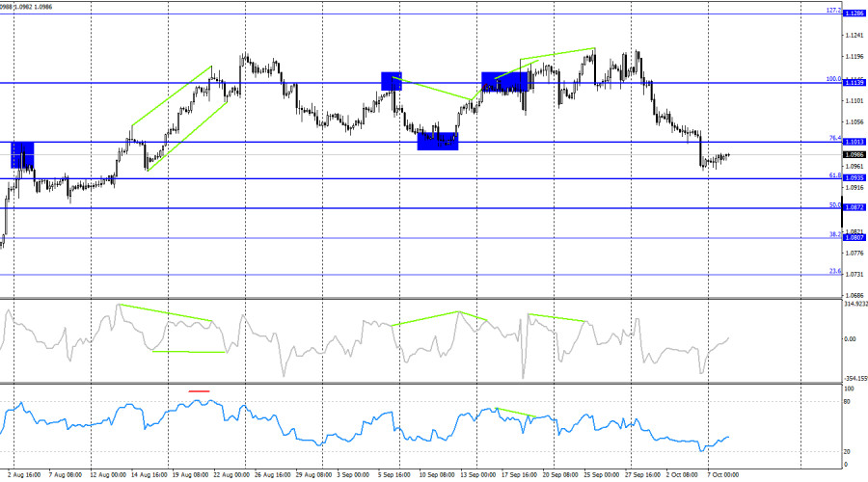Click the 1.0961 axis price value

[x=854, y=166]
